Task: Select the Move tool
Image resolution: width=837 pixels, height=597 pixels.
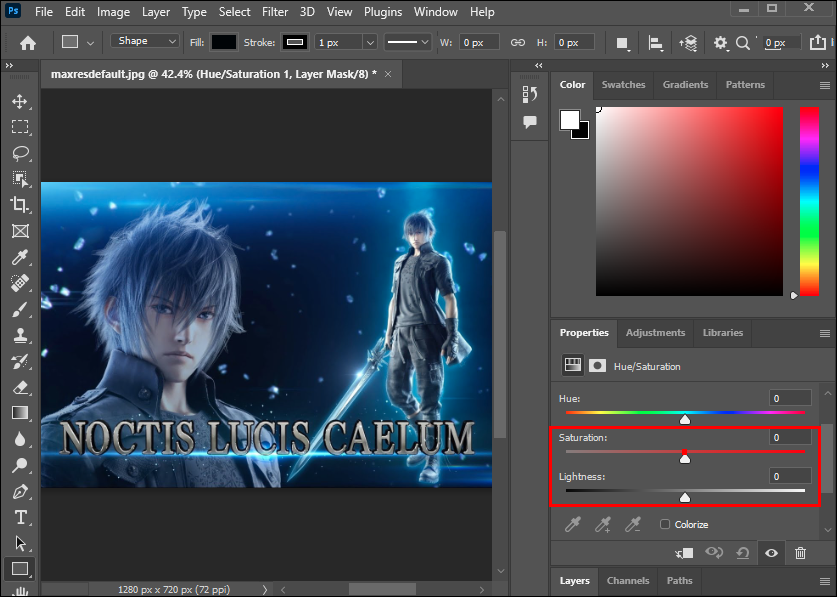Action: pos(20,101)
